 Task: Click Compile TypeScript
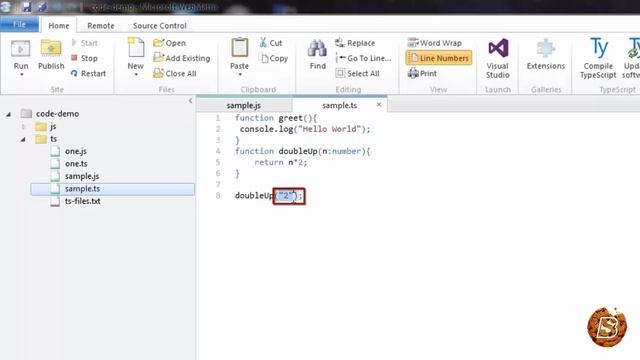[x=598, y=58]
